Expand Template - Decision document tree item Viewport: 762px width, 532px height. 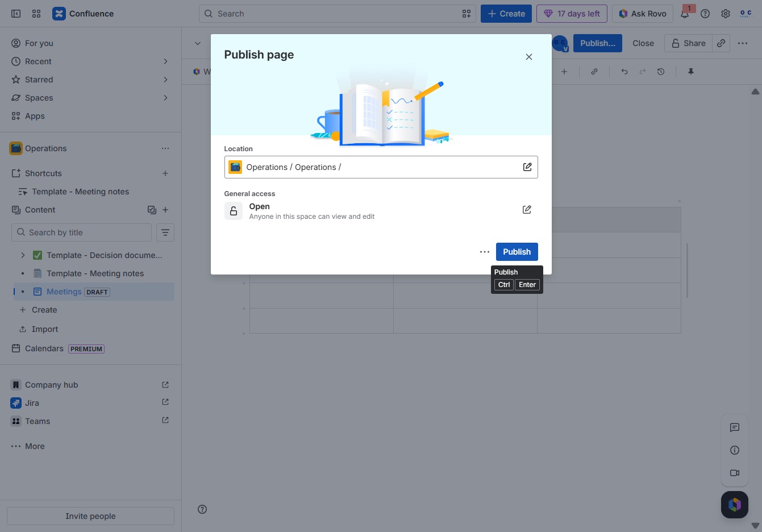point(23,255)
